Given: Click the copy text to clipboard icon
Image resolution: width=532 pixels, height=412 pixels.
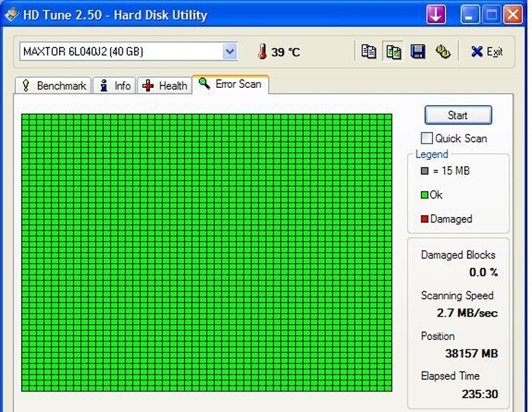Looking at the screenshot, I should click(x=369, y=51).
